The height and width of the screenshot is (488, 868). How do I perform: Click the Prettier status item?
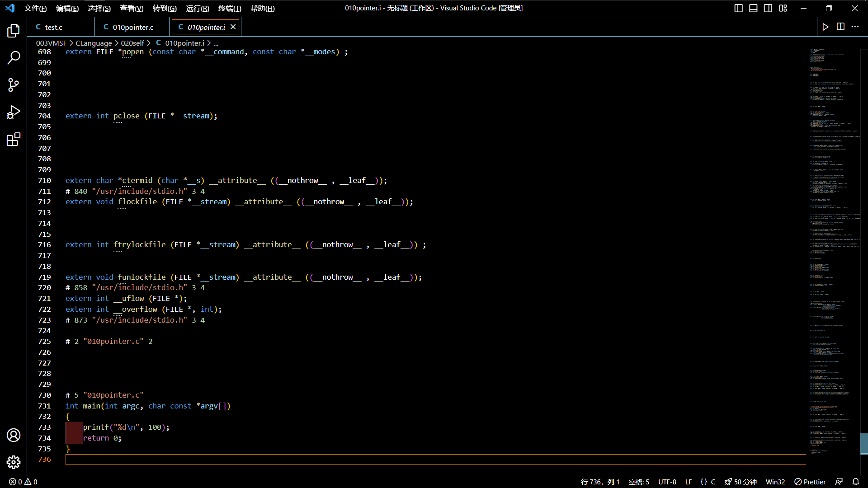tap(810, 482)
